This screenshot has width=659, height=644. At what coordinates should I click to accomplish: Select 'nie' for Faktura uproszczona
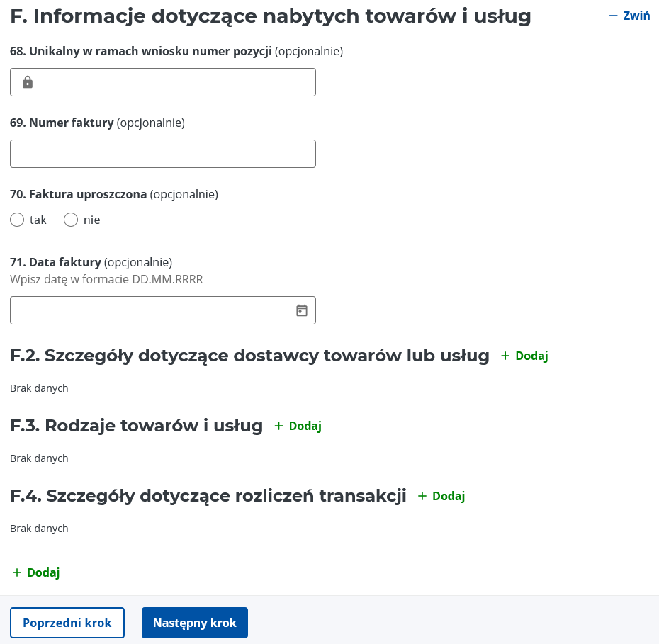pos(71,220)
